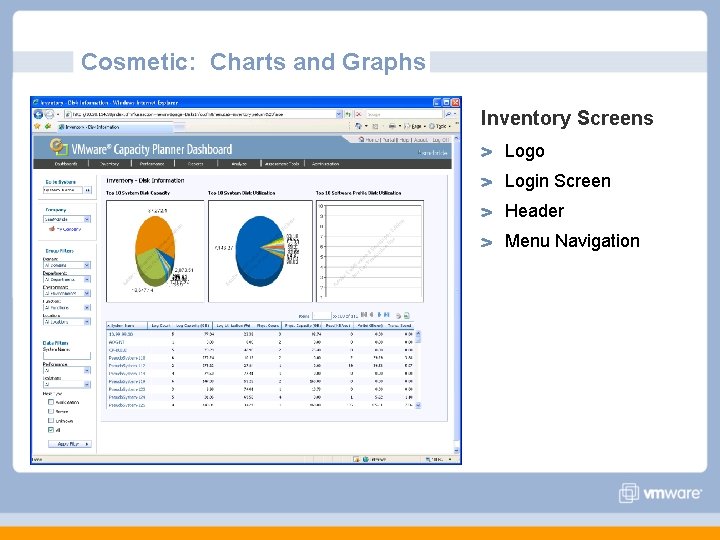Open the Reports menu
The image size is (720, 540).
coord(196,163)
